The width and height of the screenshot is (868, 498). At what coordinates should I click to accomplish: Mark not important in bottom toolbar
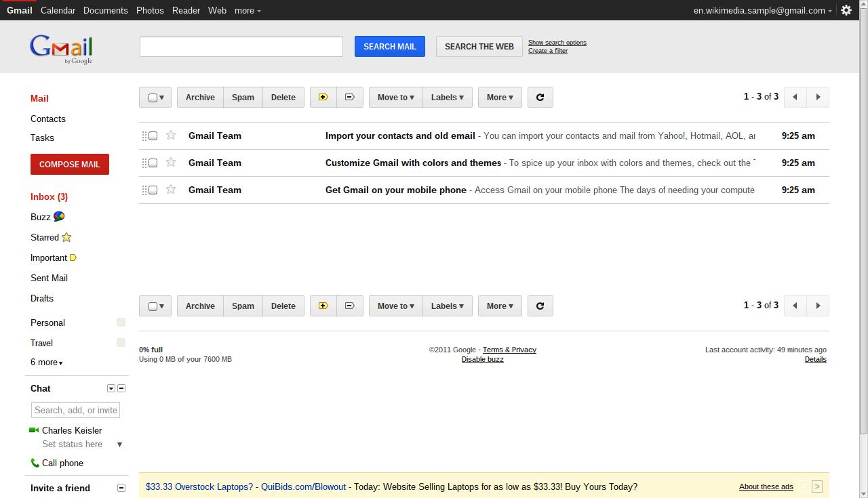coord(350,306)
